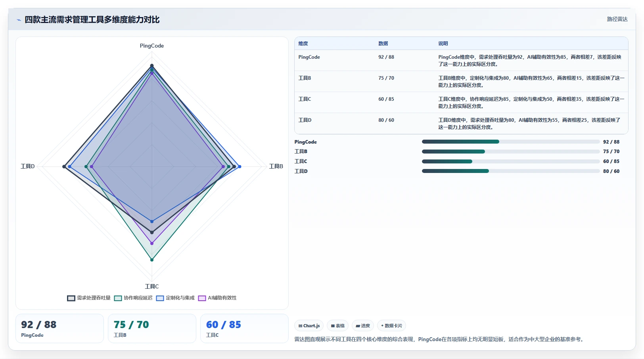The width and height of the screenshot is (644, 359).
Task: Click the 工具D axis label on the radar
Action: point(28,166)
